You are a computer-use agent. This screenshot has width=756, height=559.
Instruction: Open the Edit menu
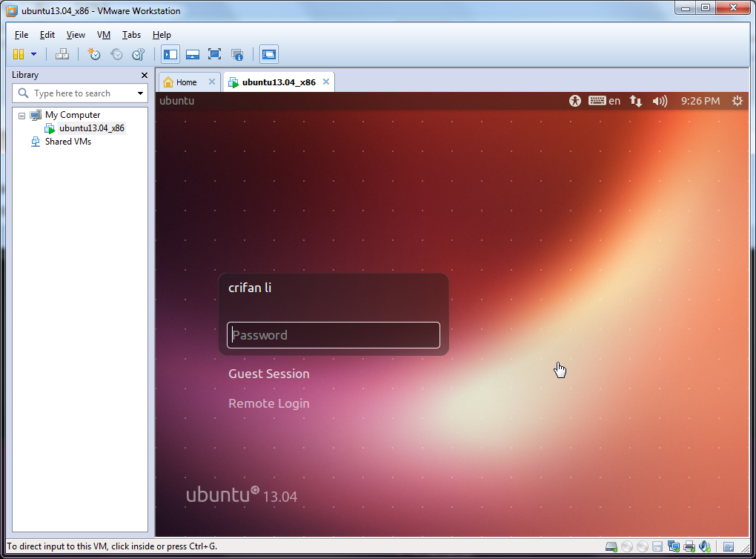click(47, 35)
